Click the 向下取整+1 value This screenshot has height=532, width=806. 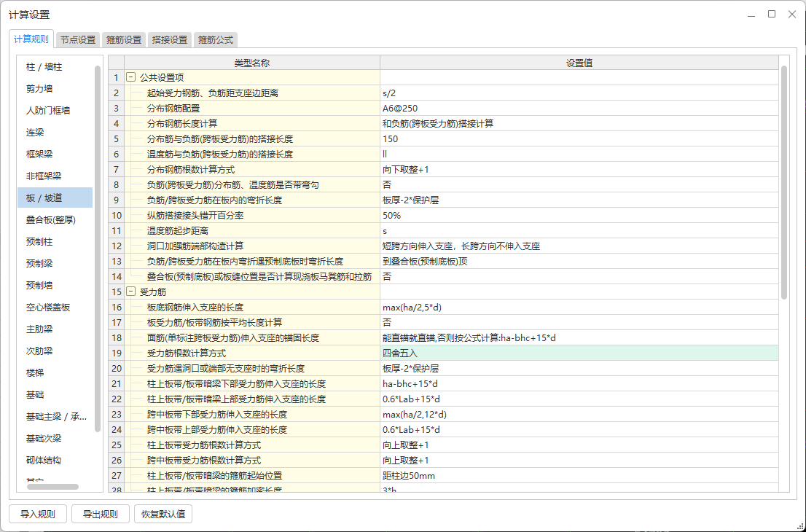point(579,170)
